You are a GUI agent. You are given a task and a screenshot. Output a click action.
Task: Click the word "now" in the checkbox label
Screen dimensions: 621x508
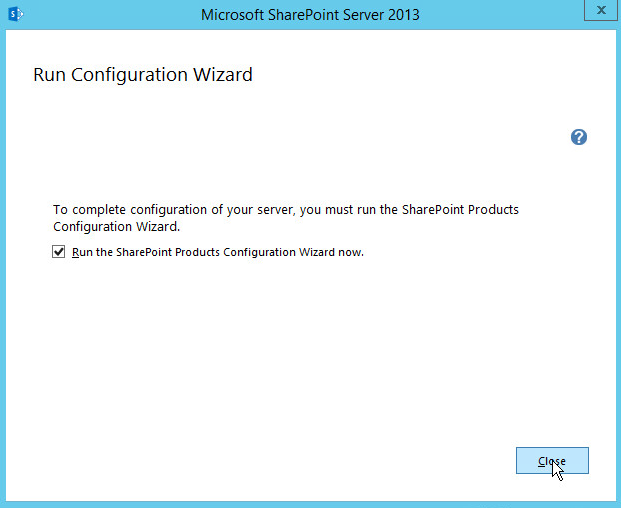(351, 253)
